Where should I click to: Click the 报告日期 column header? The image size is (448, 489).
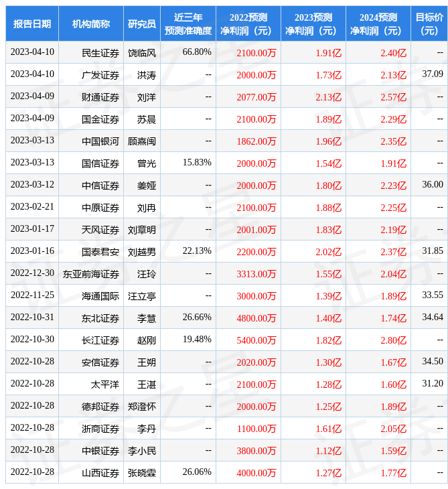coord(32,24)
